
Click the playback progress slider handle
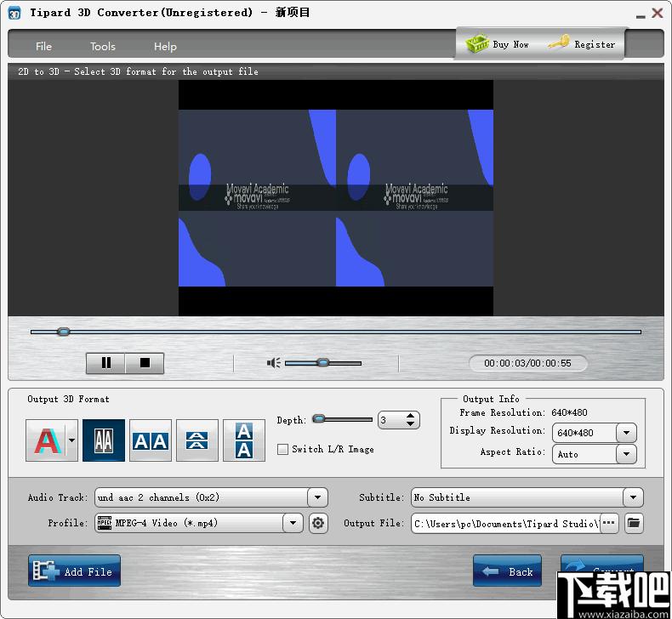64,332
